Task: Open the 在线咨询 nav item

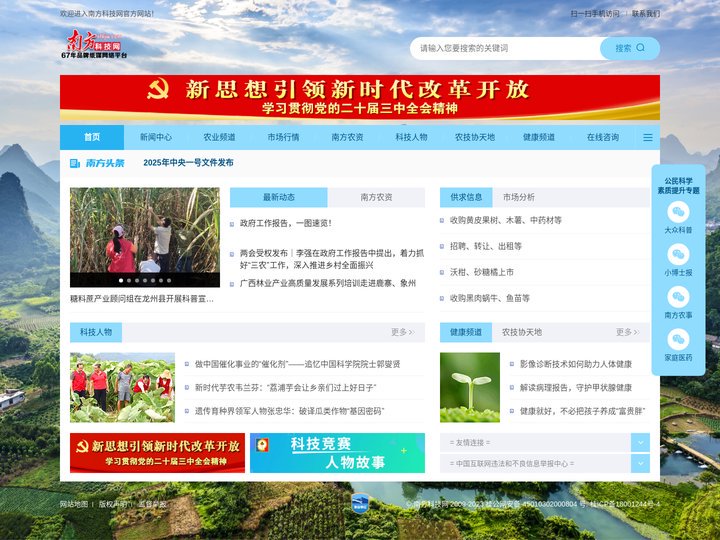Action: click(x=603, y=137)
